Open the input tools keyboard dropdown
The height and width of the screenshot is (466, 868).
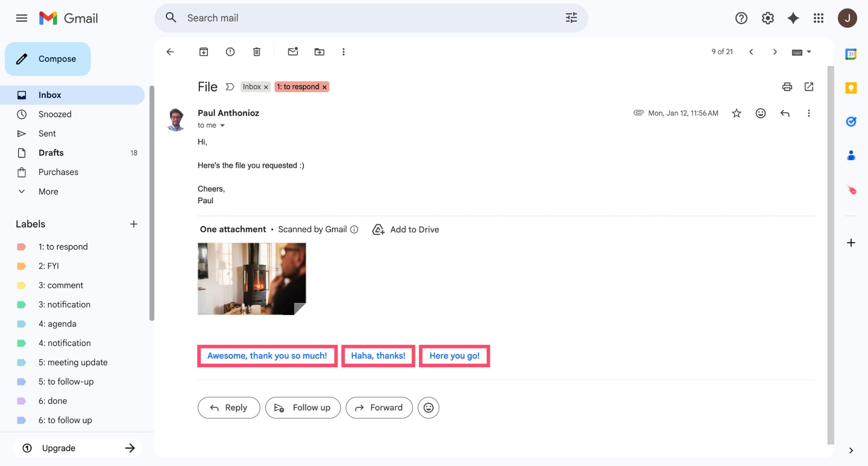801,51
